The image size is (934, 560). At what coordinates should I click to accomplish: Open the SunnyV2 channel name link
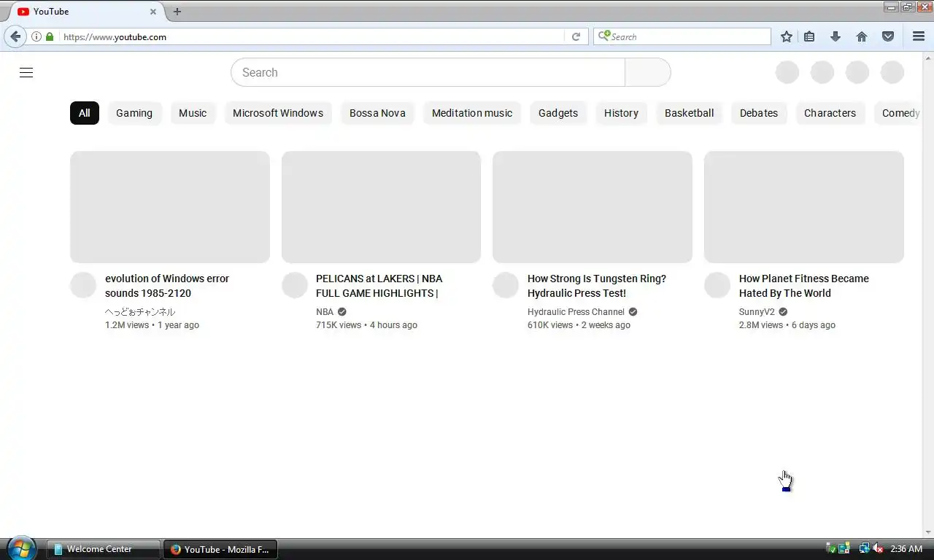(757, 311)
